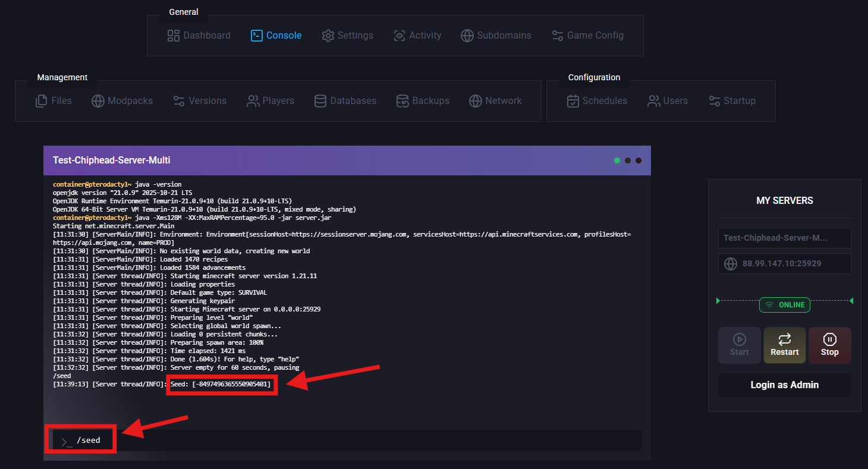Click the Startup sliders icon
This screenshot has height=469, width=868.
pyautogui.click(x=715, y=101)
